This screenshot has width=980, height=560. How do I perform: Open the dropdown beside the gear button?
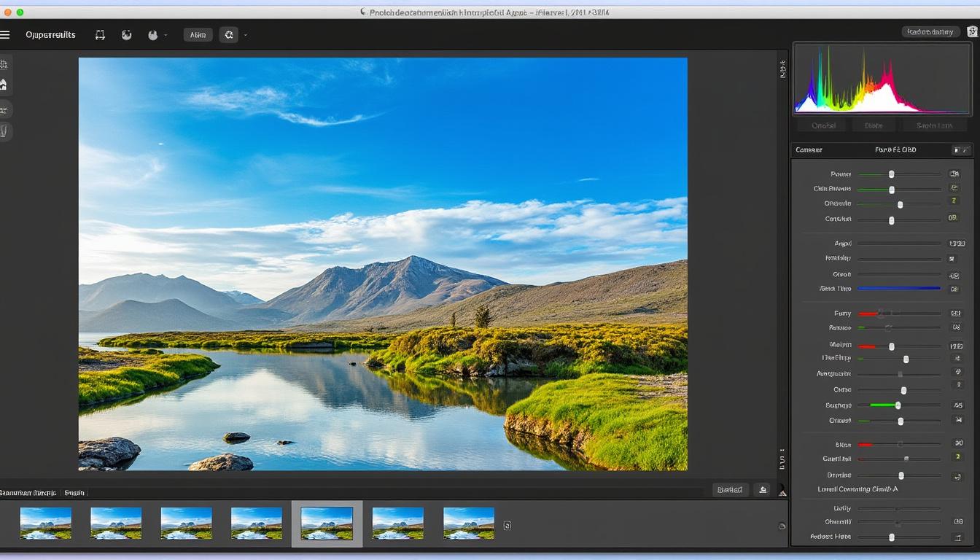tap(245, 34)
